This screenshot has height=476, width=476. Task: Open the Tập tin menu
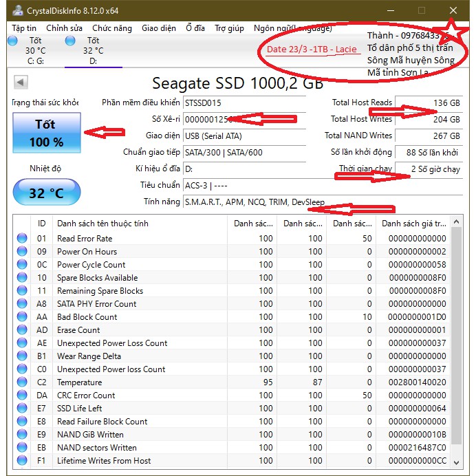pos(24,28)
